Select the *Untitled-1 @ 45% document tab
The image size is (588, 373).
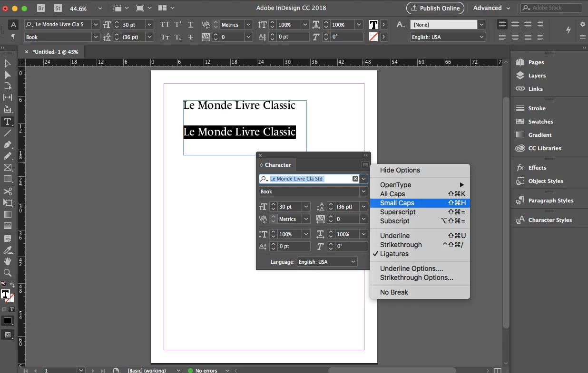tap(55, 52)
